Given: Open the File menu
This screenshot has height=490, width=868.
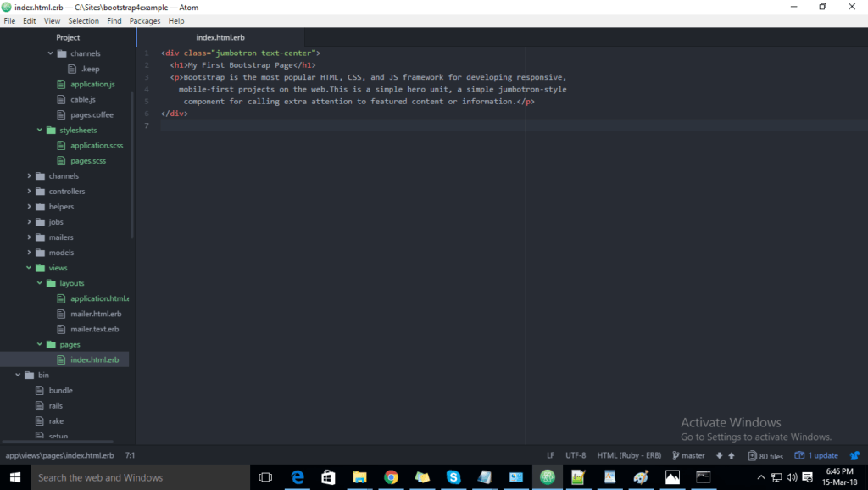Looking at the screenshot, I should click(9, 21).
